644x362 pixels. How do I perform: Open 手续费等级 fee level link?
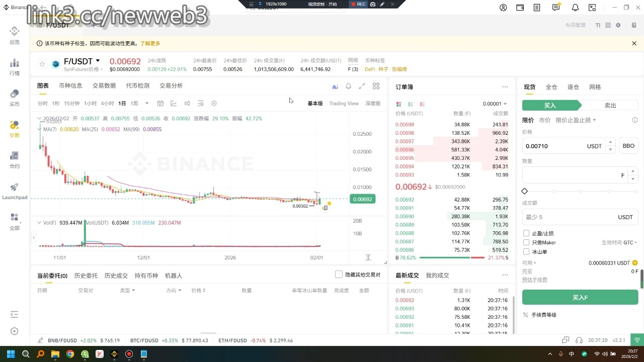coord(543,315)
